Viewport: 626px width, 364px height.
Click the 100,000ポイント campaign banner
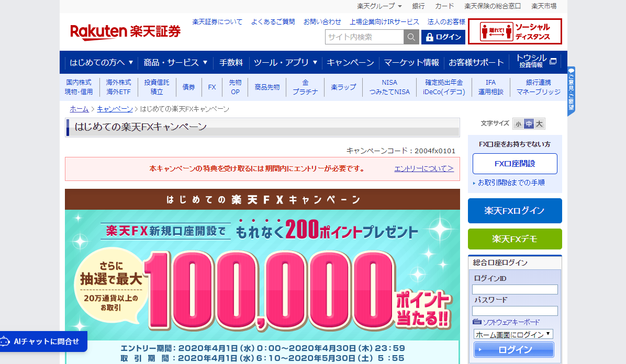pos(262,276)
